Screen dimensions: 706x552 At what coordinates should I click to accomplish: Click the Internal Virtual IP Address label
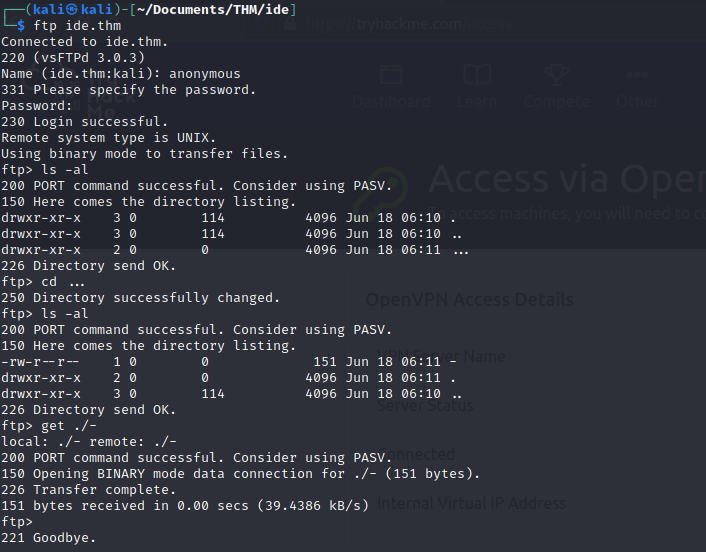pos(471,503)
